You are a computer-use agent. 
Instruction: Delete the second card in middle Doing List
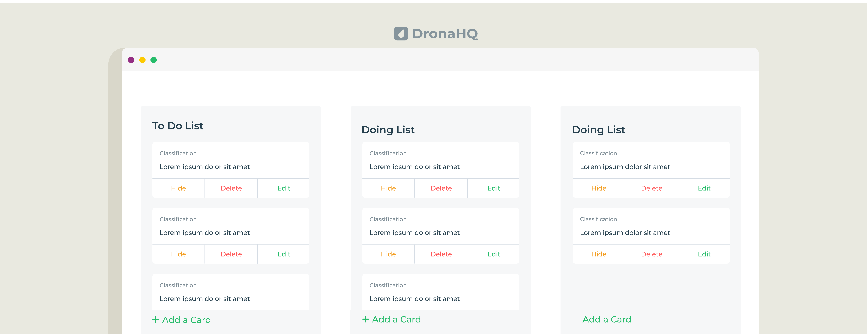point(441,254)
